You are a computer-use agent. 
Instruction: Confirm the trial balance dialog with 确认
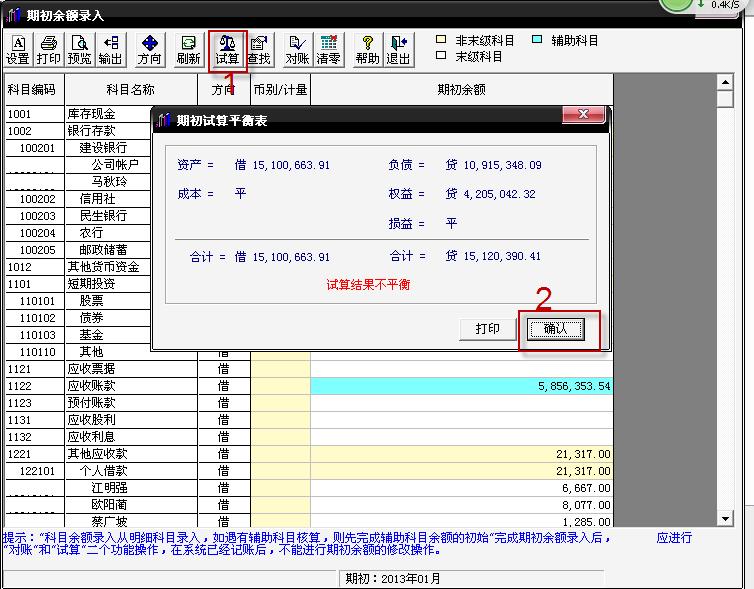coord(556,329)
